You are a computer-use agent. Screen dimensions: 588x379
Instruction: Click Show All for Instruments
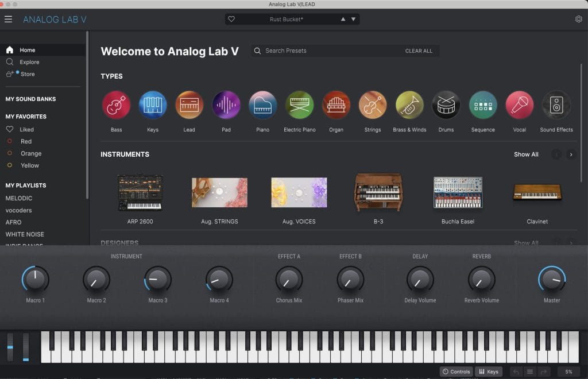[x=526, y=154]
